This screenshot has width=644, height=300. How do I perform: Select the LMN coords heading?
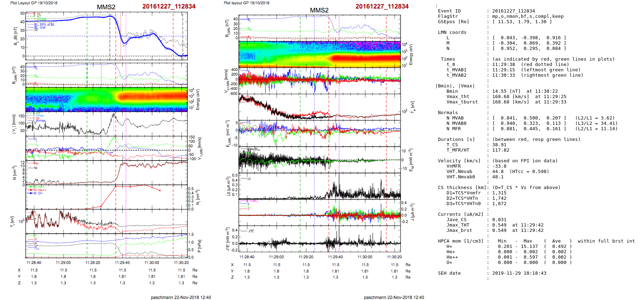(x=452, y=32)
